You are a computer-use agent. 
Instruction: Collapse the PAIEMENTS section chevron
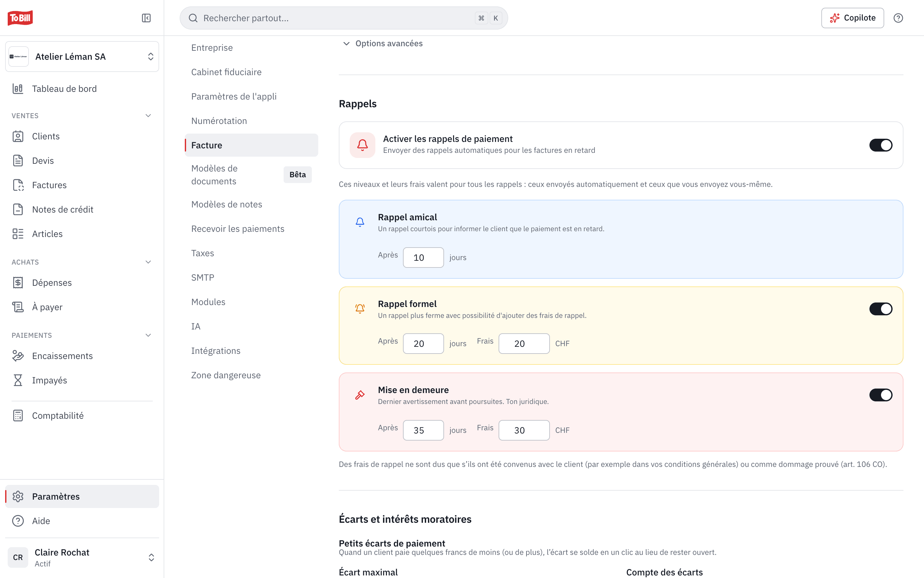coord(149,335)
